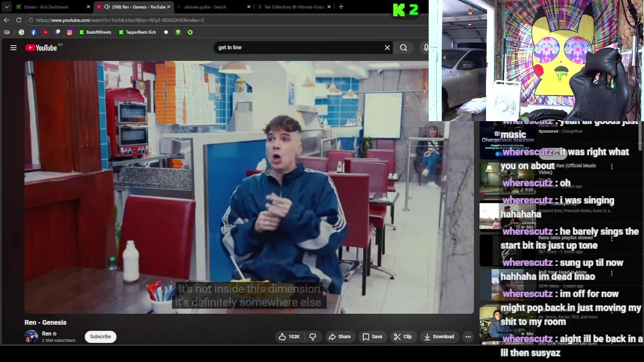
Task: Open the tab search dropdown arrow
Action: coord(7,7)
